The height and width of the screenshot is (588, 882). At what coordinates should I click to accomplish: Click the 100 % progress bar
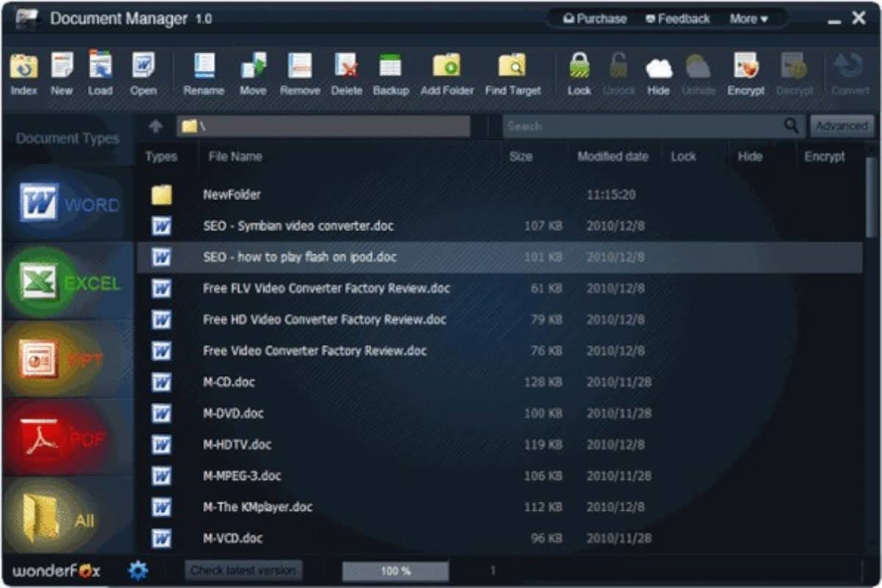pos(395,570)
